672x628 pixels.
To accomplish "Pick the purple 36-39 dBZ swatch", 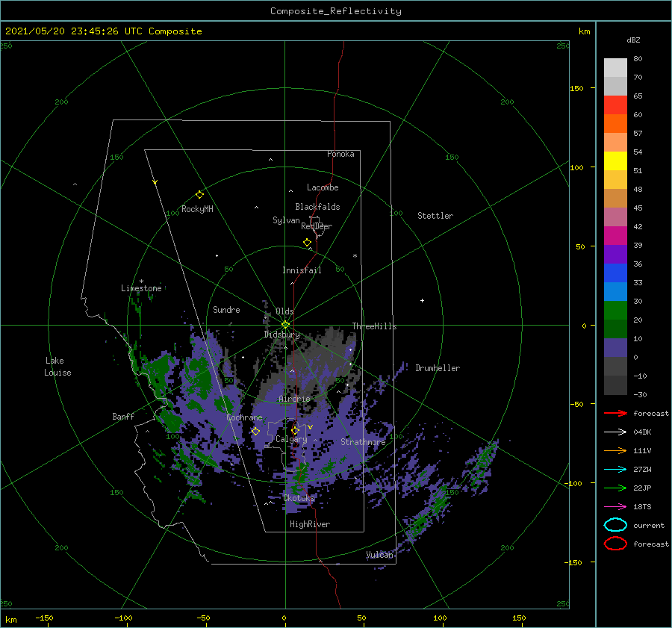I will [615, 254].
